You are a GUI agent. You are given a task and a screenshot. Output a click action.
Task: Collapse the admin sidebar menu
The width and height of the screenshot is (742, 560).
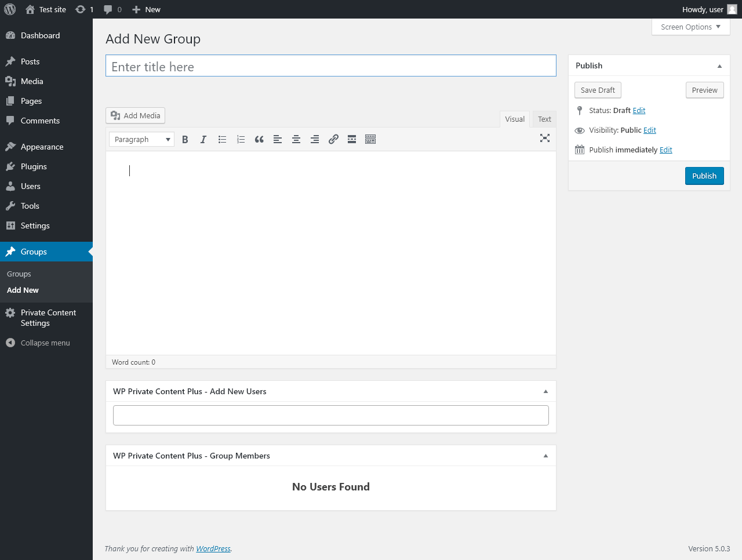(45, 343)
